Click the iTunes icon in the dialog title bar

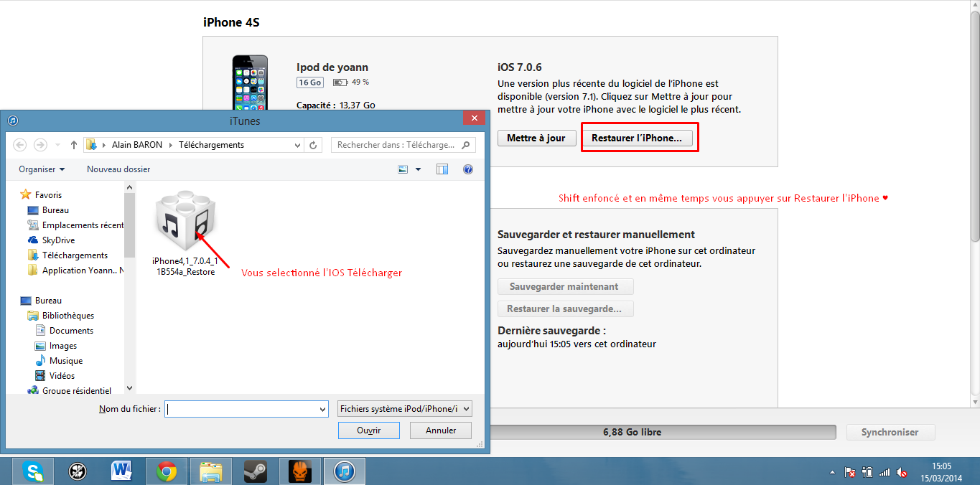(x=12, y=121)
